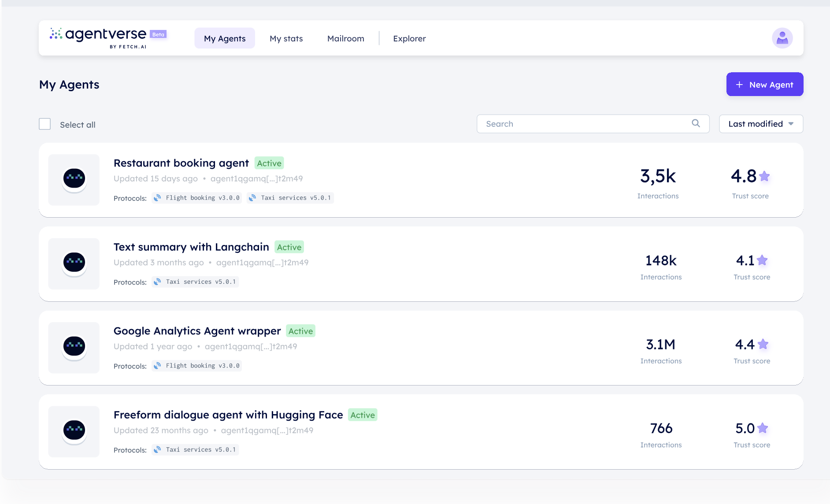Click the 148k interactions count
Screen dimensions: 830x504
click(661, 260)
